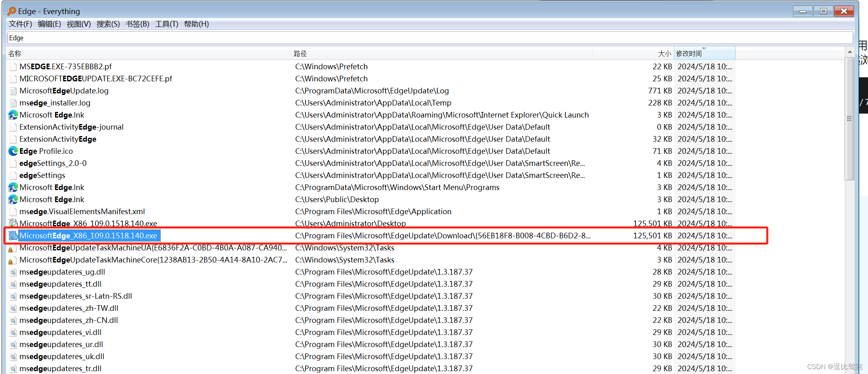Click the Edge Profile.ico icon
Screen dimensions: 868x374
click(x=13, y=151)
